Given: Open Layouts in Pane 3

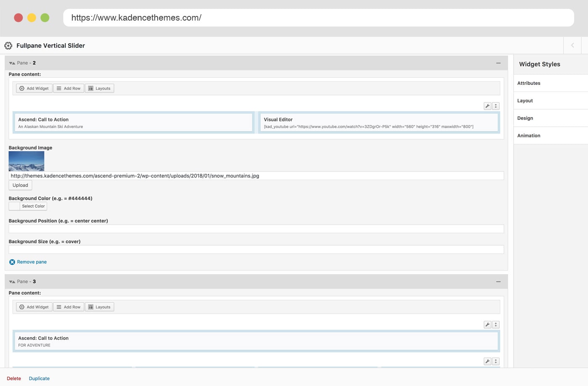Looking at the screenshot, I should (100, 307).
